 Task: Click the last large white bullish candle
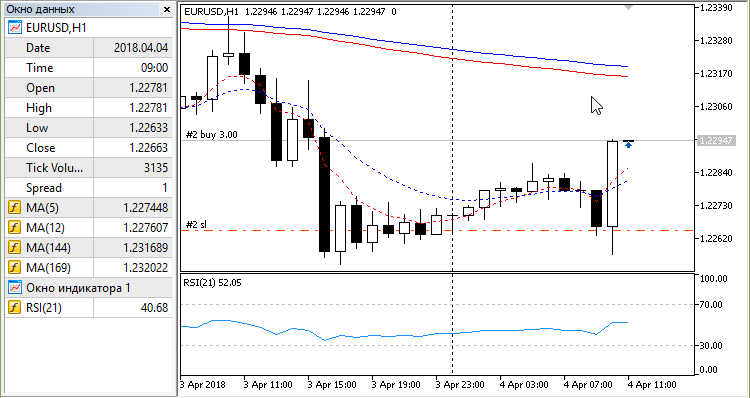[612, 184]
